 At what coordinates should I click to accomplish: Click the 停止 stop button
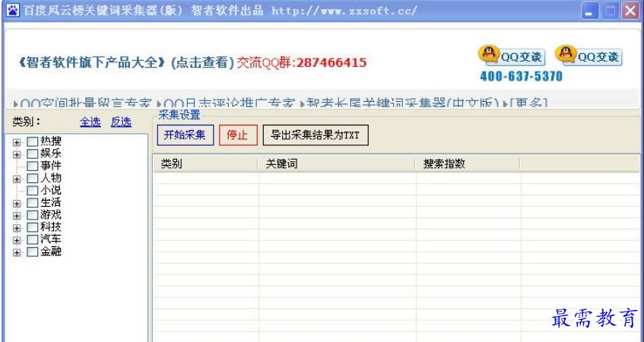pyautogui.click(x=238, y=135)
